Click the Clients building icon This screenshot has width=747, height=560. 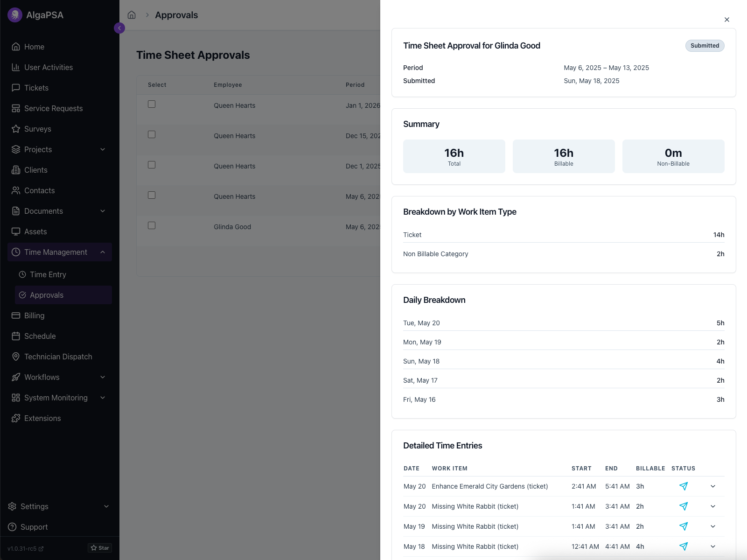[x=16, y=170]
